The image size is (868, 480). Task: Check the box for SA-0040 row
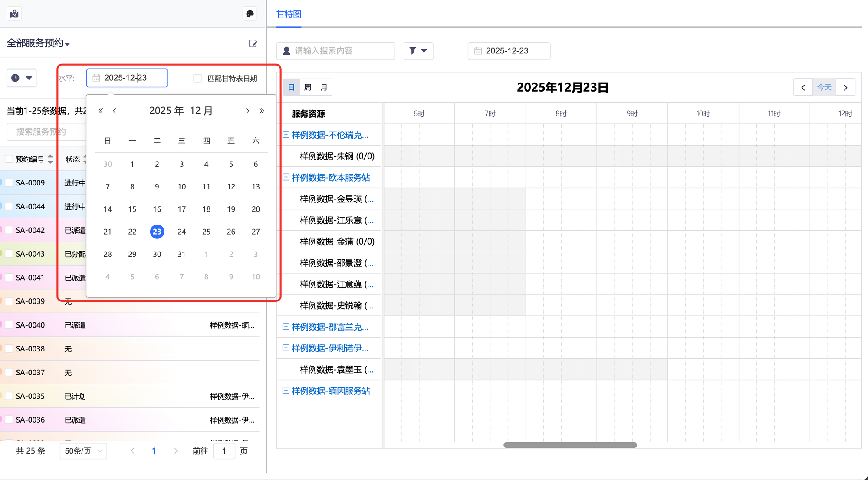click(x=9, y=325)
